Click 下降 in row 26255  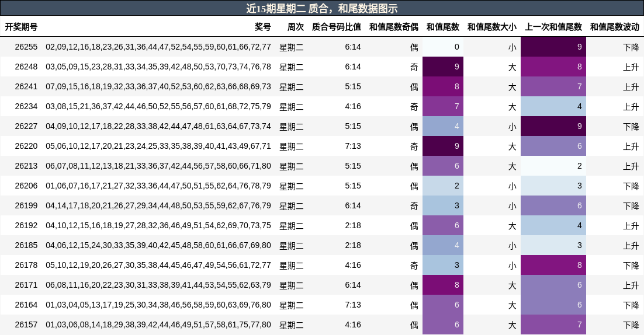point(631,47)
